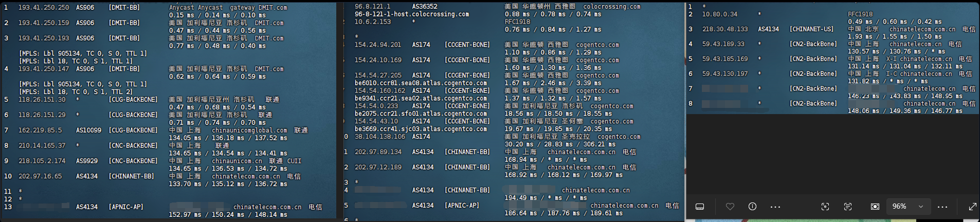Click the 193.41.250.250 IP in hop 1

click(x=44, y=8)
